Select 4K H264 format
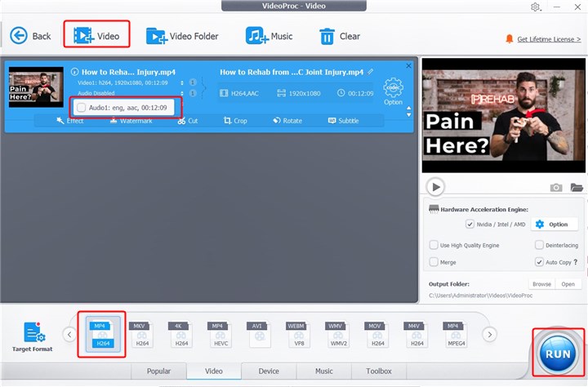This screenshot has width=588, height=387. (x=181, y=334)
